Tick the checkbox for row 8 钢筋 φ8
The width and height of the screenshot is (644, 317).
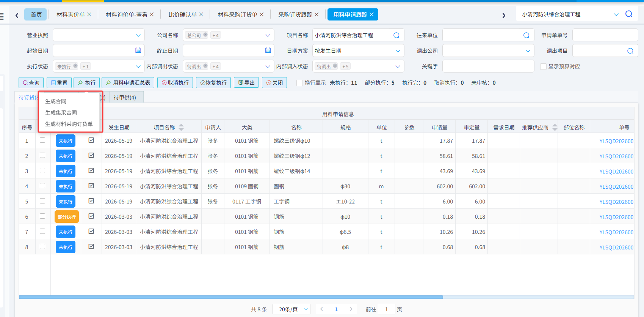(42, 246)
